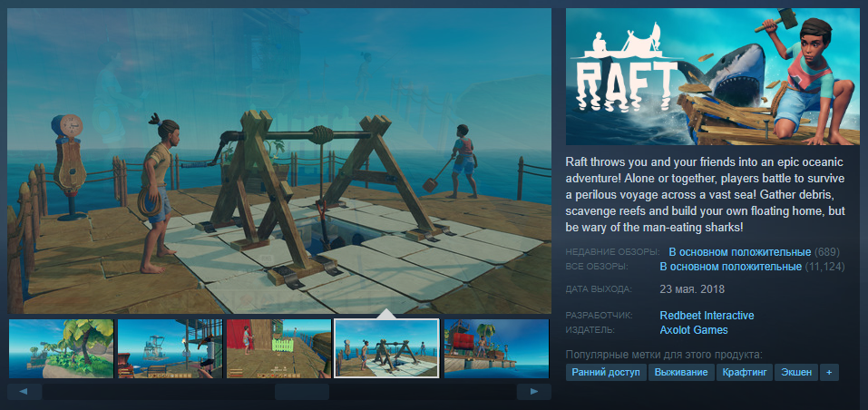Click the 'РАЗРАБОТЧИК:' label
Screen dimensions: 868x410
point(599,316)
